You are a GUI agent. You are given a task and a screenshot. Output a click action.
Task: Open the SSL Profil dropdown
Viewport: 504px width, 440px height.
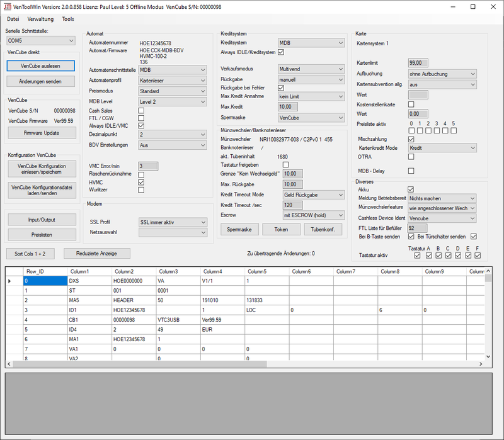click(x=173, y=222)
